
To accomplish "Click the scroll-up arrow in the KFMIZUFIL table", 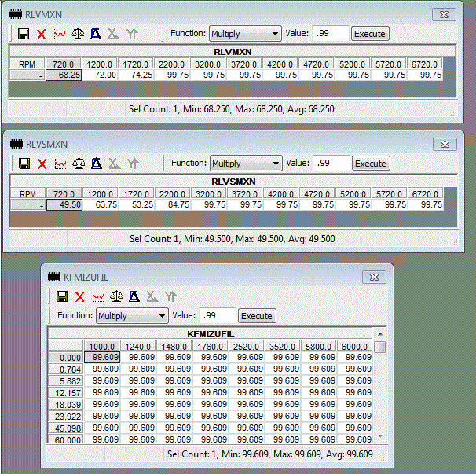I will [379, 334].
